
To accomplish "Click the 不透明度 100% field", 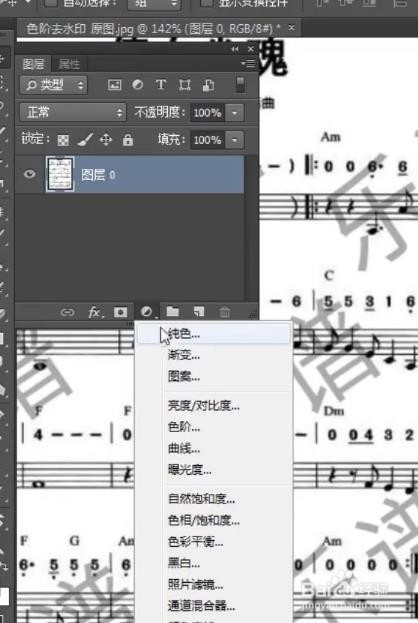I will coord(207,113).
